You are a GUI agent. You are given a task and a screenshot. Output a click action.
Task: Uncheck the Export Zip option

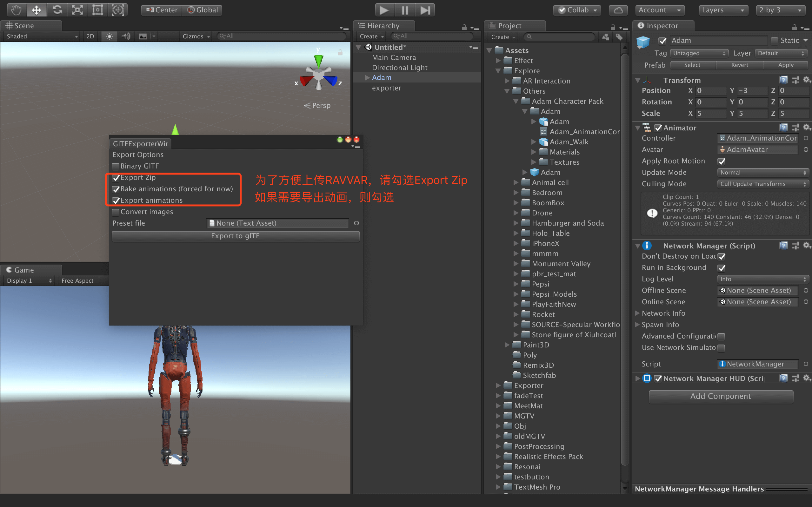(x=116, y=178)
